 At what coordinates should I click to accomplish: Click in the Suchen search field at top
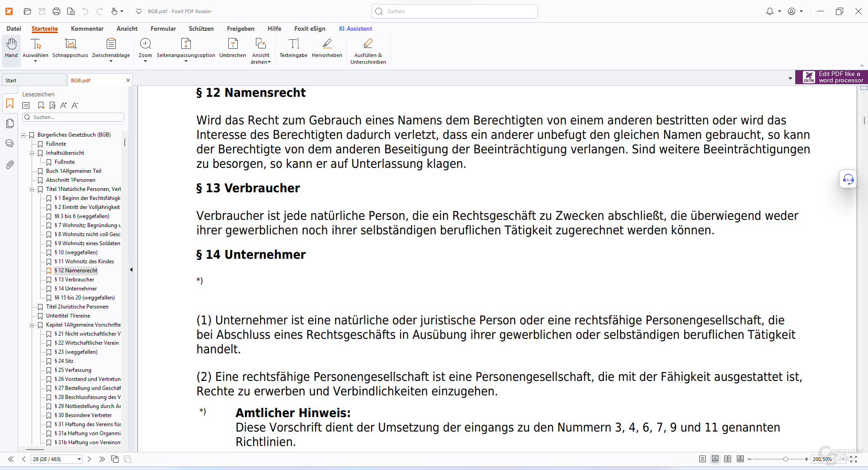tap(455, 11)
